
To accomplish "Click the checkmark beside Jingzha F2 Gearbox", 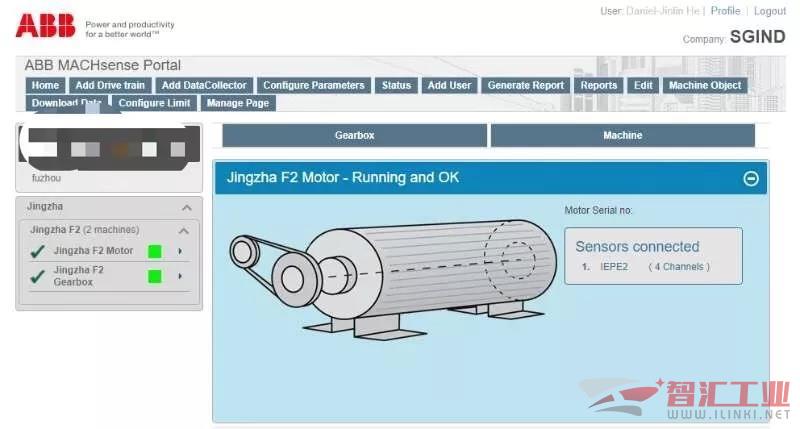I will coord(37,276).
